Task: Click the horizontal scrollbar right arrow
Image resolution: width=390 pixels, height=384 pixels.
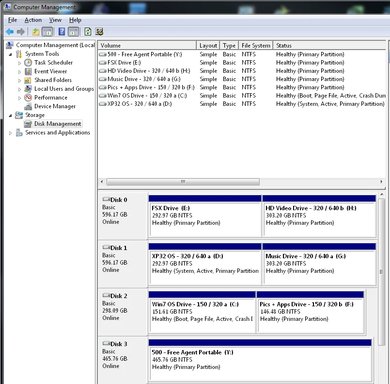Action: click(x=381, y=182)
